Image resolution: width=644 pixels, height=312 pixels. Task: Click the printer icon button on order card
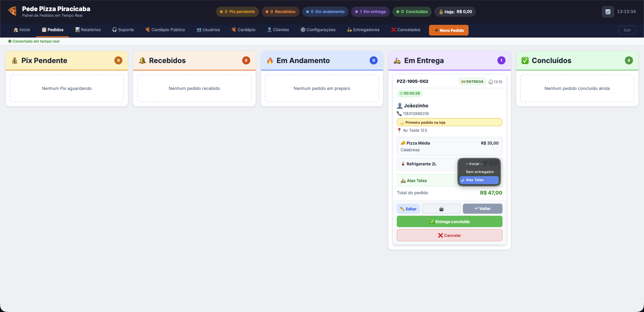pyautogui.click(x=441, y=209)
